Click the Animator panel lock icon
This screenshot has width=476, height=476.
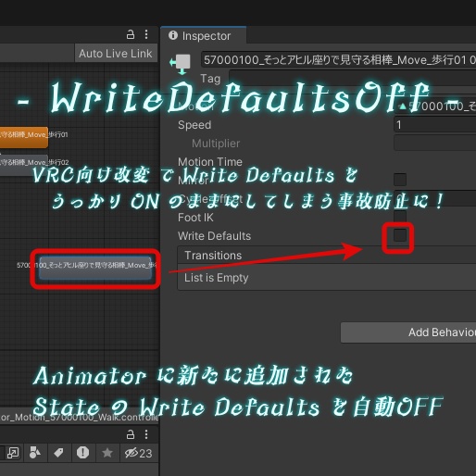click(x=131, y=34)
